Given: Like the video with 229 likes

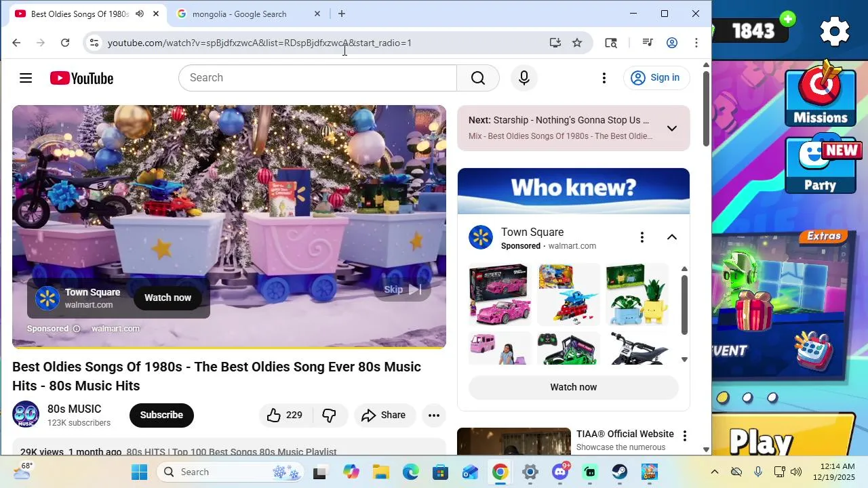Looking at the screenshot, I should pos(285,415).
